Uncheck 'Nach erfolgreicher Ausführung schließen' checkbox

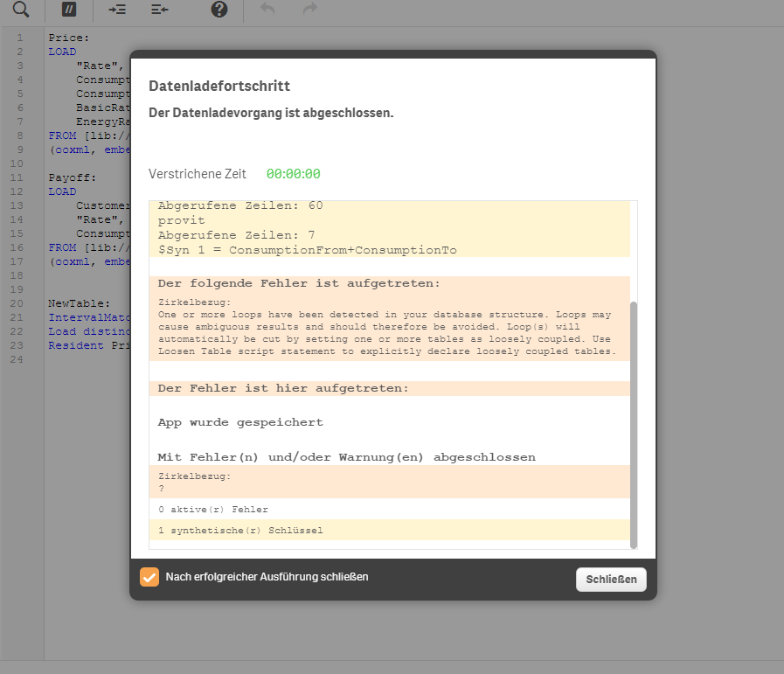(149, 576)
